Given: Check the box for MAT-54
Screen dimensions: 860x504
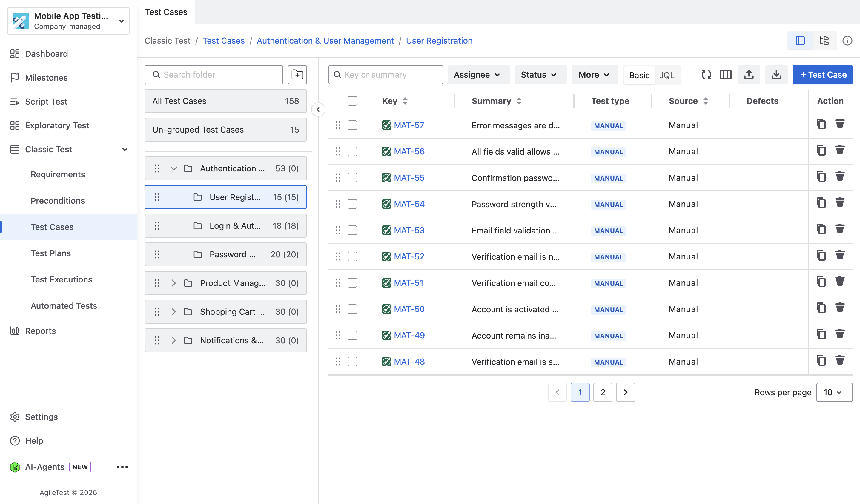Looking at the screenshot, I should pyautogui.click(x=352, y=204).
